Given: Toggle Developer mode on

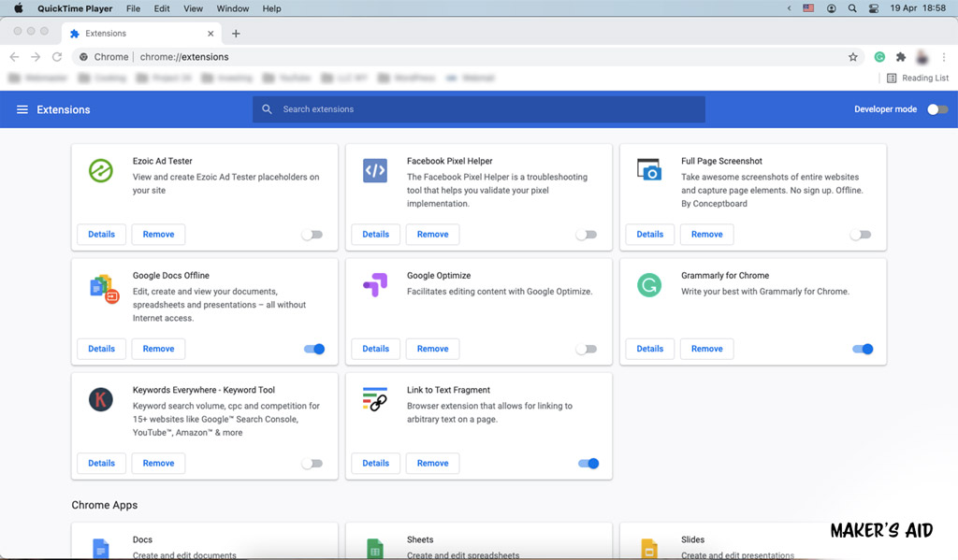Looking at the screenshot, I should pyautogui.click(x=937, y=109).
